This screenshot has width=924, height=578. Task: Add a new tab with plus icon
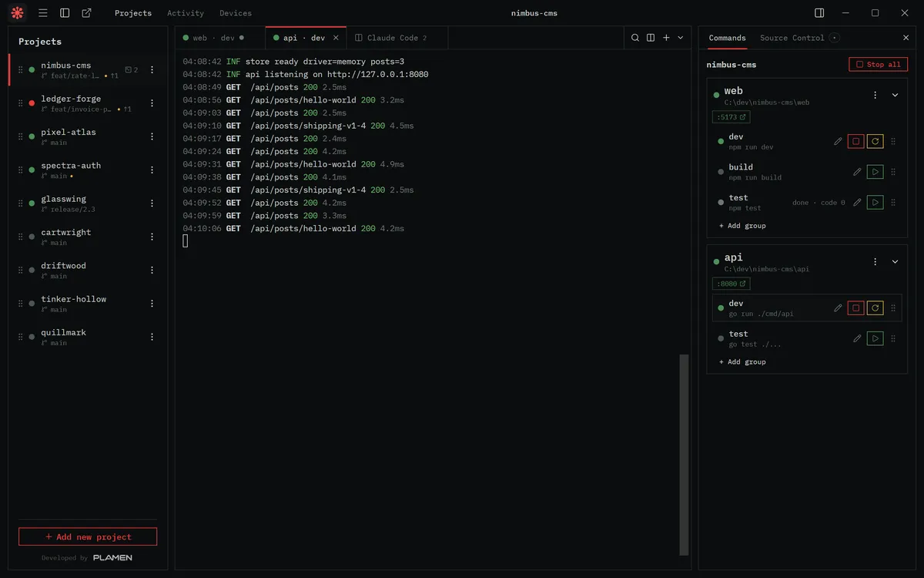(x=666, y=38)
